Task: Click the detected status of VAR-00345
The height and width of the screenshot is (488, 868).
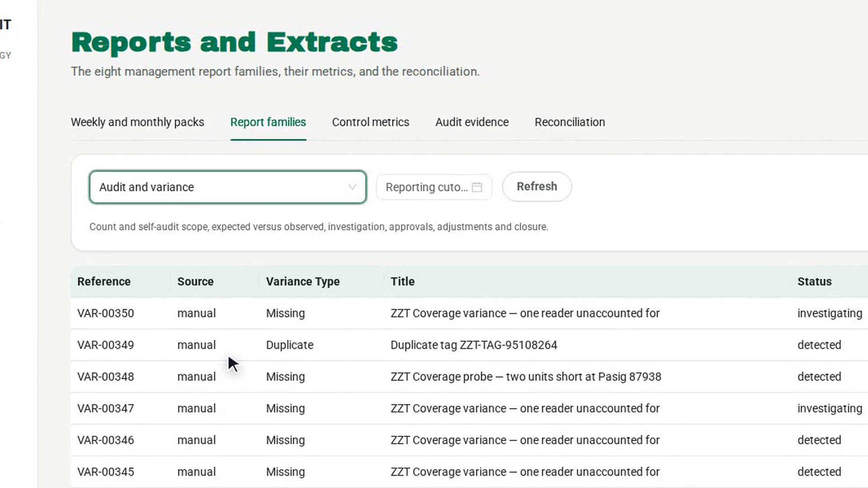Action: click(819, 471)
